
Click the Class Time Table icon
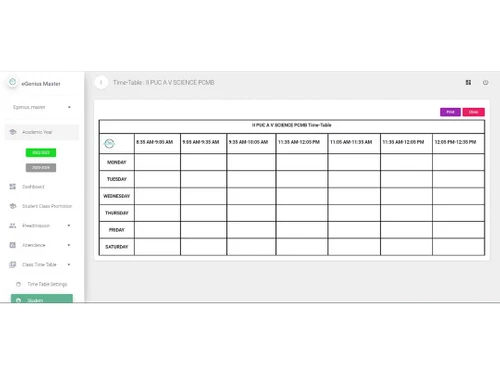[x=13, y=264]
